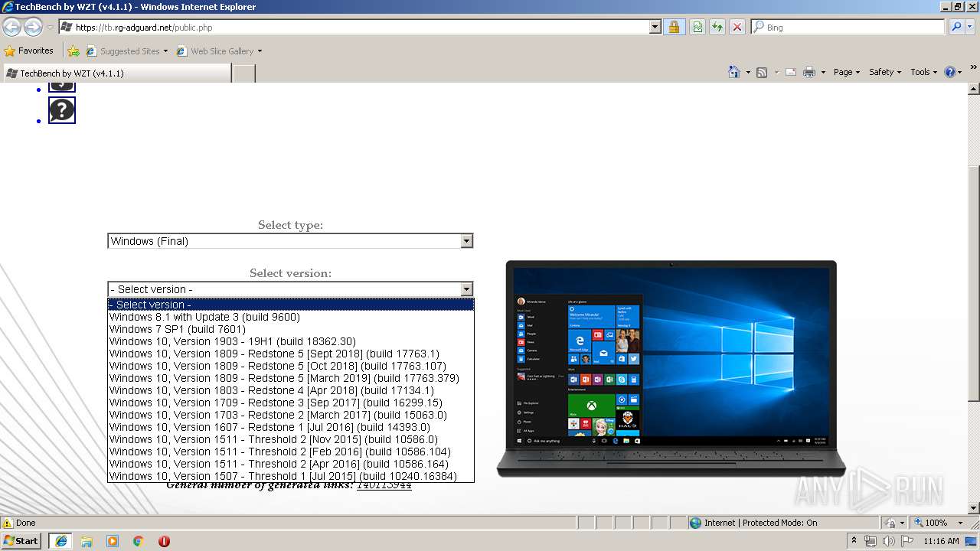
Task: Select Windows 7 SP1 (build 7601) option
Action: coord(291,329)
